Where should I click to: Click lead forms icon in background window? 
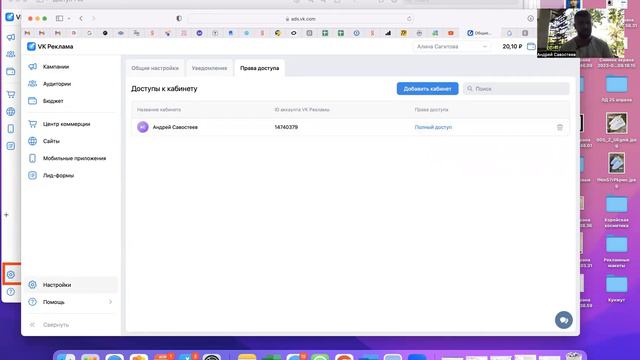coord(11,146)
